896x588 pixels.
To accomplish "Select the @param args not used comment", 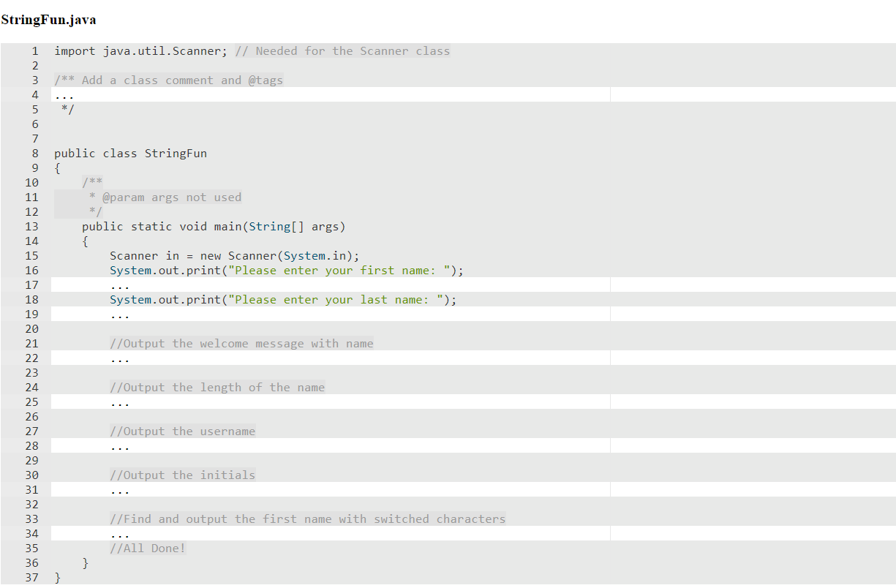I will point(165,197).
